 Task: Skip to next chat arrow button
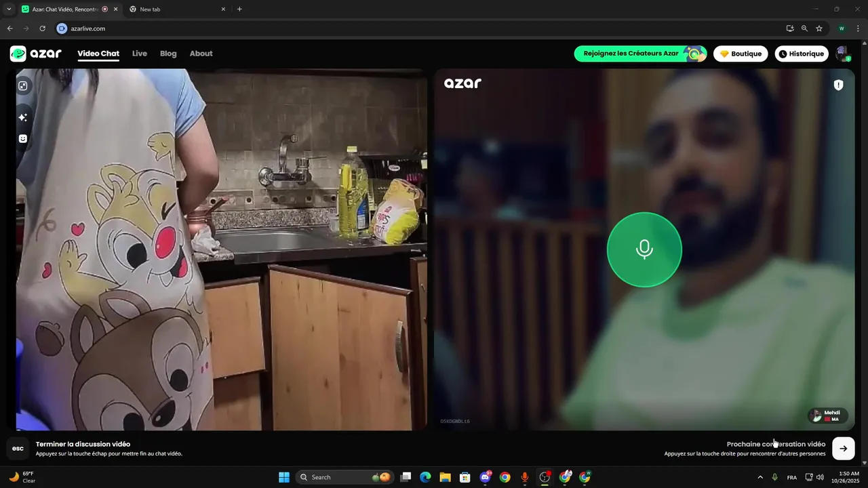coord(844,448)
